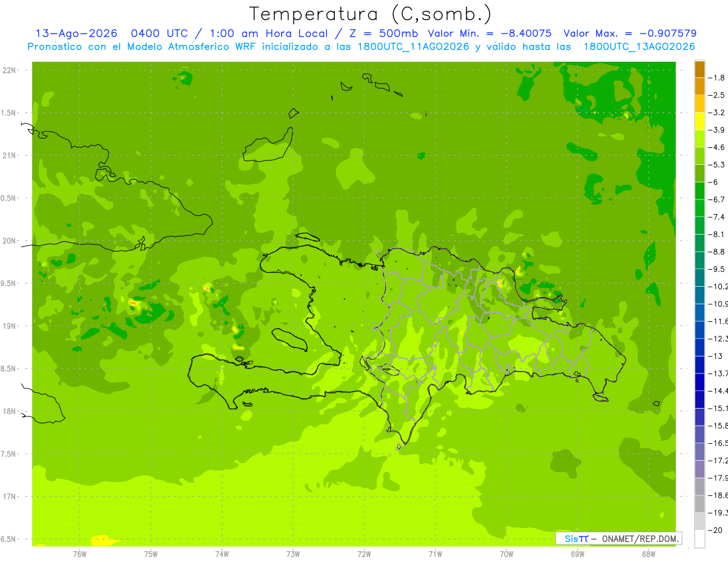Screen dimensions: 728x562
Task: Click the '69W' longitude label
Action: (x=578, y=554)
